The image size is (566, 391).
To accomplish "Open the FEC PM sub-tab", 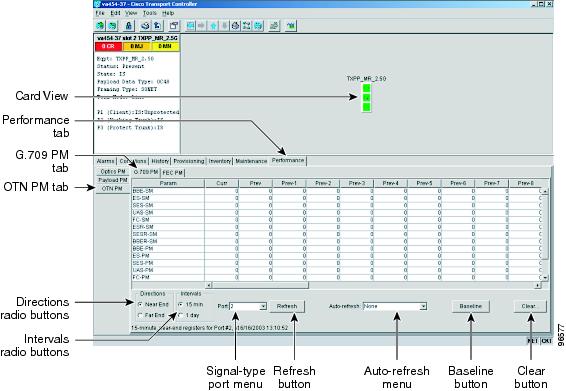I will (x=173, y=173).
